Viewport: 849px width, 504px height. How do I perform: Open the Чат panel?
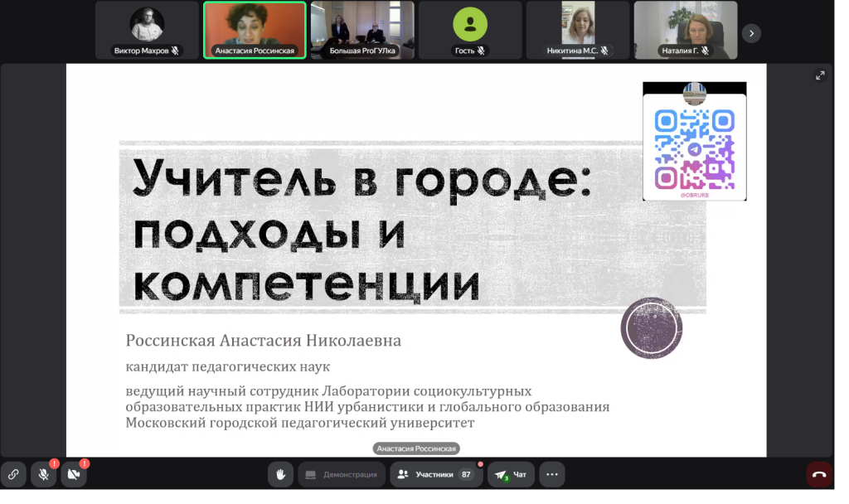(511, 475)
